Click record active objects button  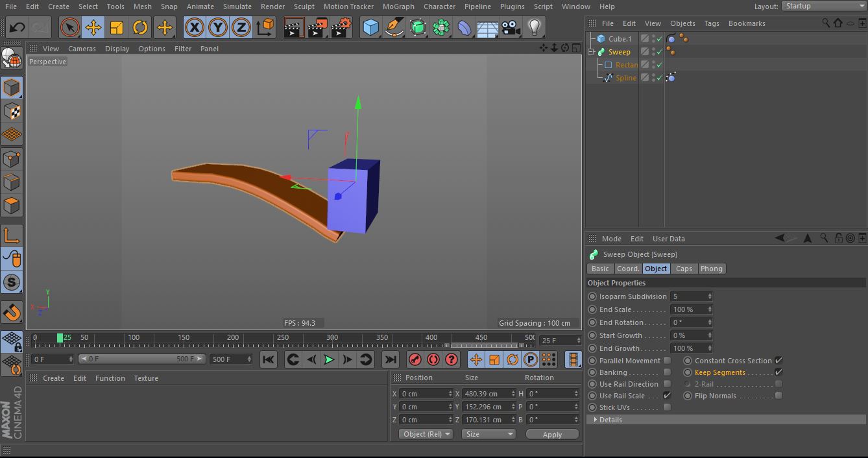415,359
